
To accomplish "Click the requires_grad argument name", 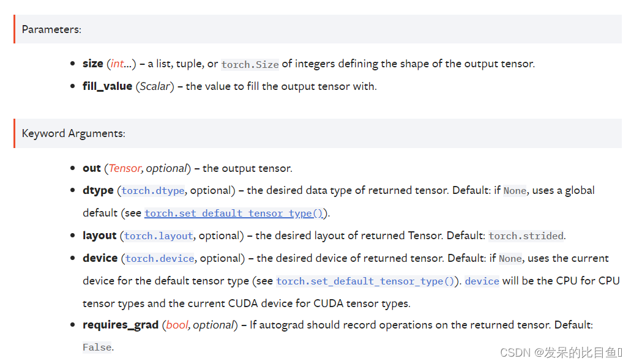I will click(x=121, y=325).
